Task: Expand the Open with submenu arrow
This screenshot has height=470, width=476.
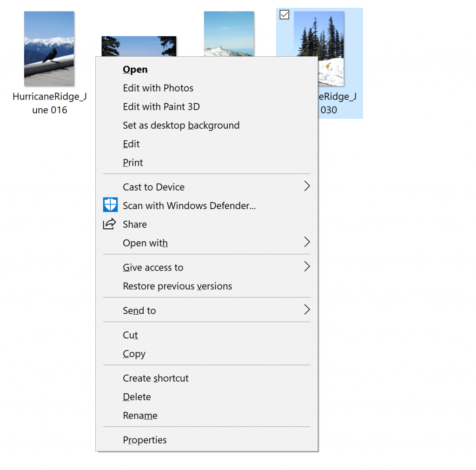Action: [306, 242]
